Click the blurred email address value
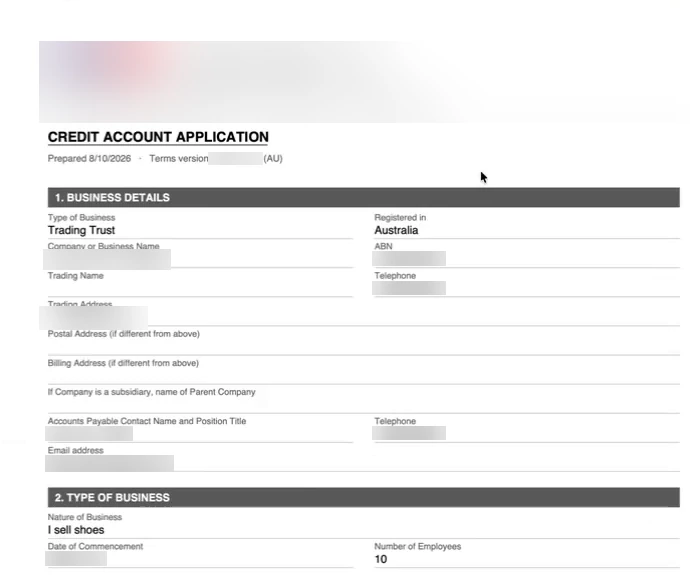The image size is (690, 575). click(x=110, y=463)
